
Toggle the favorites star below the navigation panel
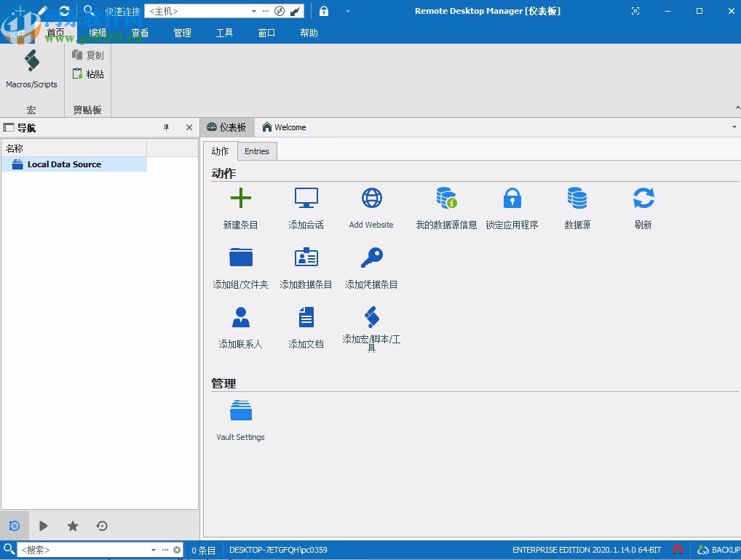coord(72,526)
